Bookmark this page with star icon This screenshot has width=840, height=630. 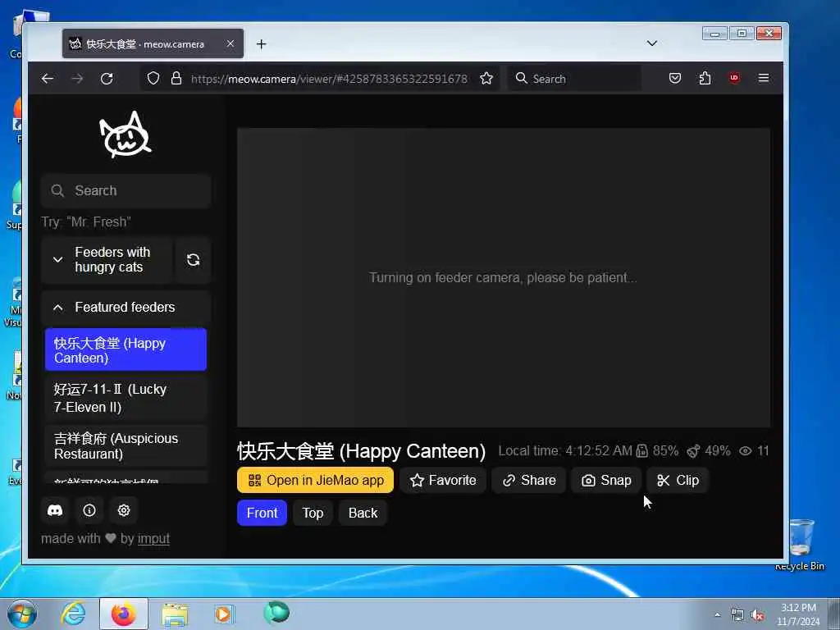click(486, 79)
